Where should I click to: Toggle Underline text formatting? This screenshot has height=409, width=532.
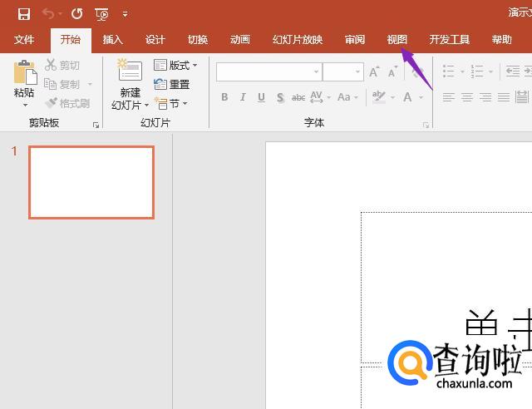pos(261,97)
